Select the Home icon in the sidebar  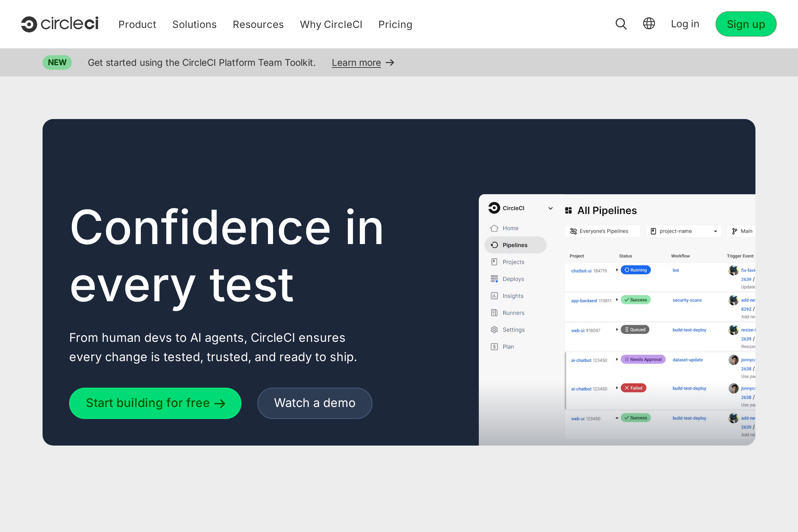click(494, 228)
